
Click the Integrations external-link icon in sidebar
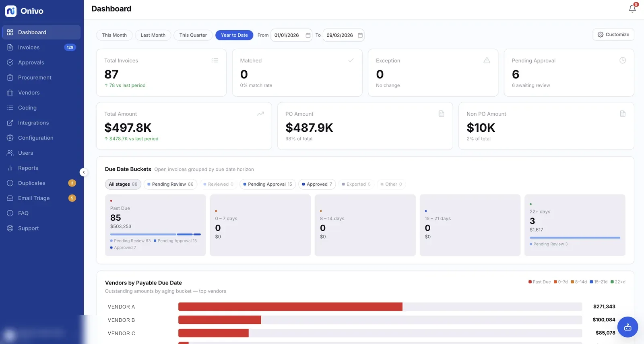[10, 123]
